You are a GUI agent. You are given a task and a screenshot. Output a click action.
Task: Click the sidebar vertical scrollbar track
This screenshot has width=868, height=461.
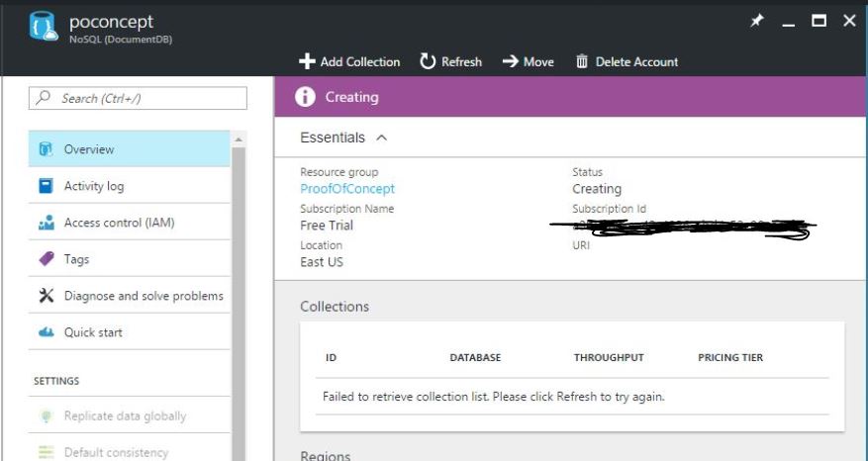239,305
